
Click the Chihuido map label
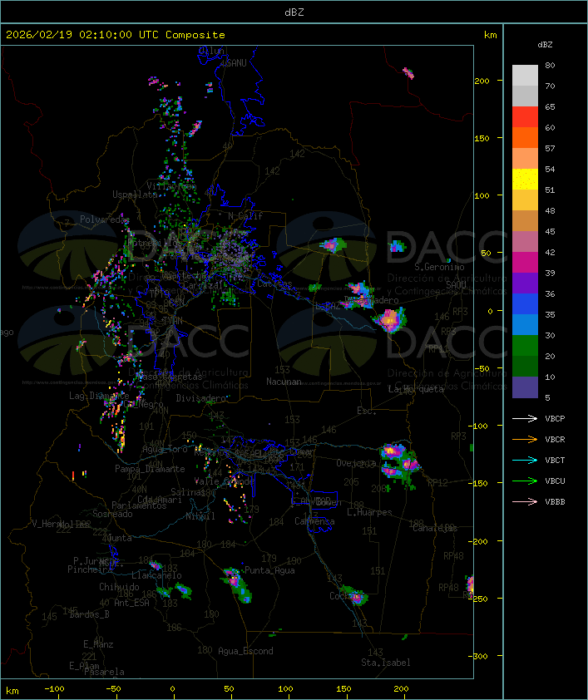coord(119,587)
